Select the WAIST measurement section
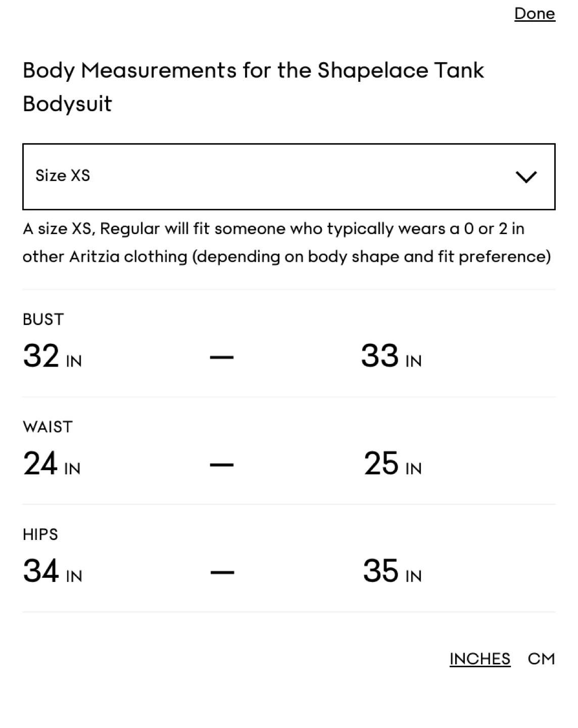Image resolution: width=578 pixels, height=728 pixels. [47, 427]
